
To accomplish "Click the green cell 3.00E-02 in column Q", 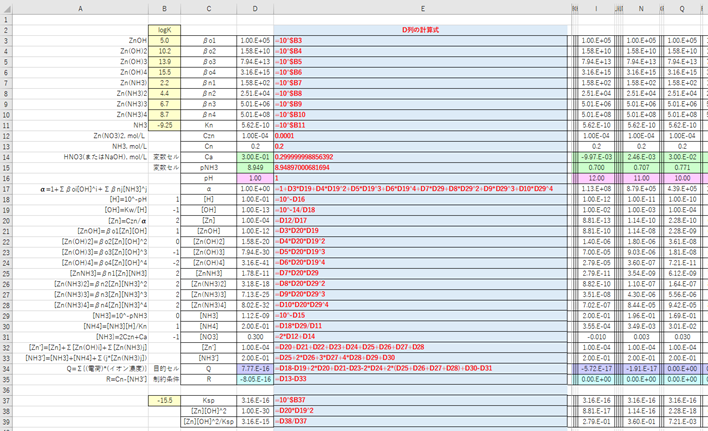I will (682, 157).
